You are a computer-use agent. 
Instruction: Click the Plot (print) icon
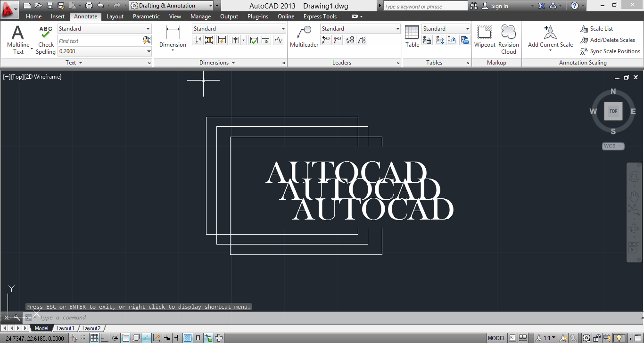(x=89, y=6)
